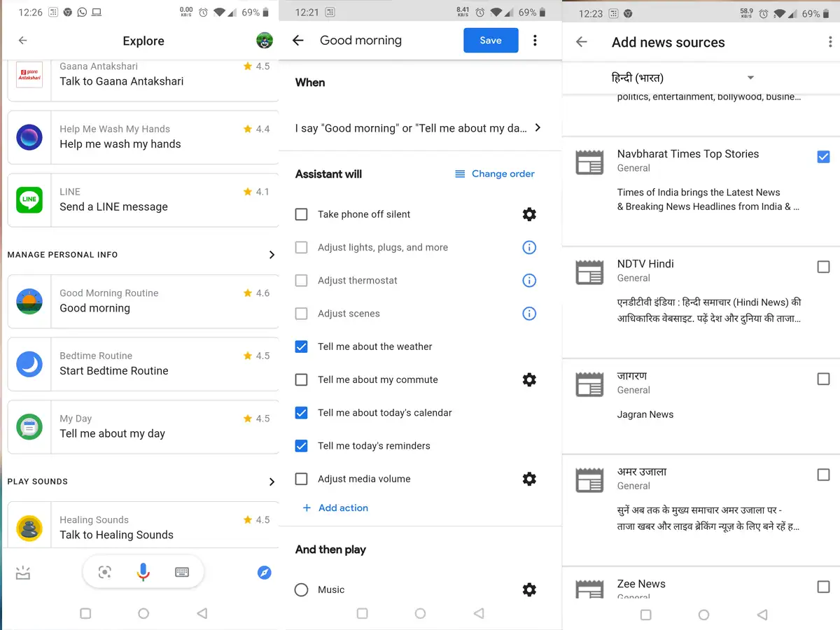Tap the microphone icon in Assistant bar
The image size is (840, 630).
pyautogui.click(x=143, y=572)
